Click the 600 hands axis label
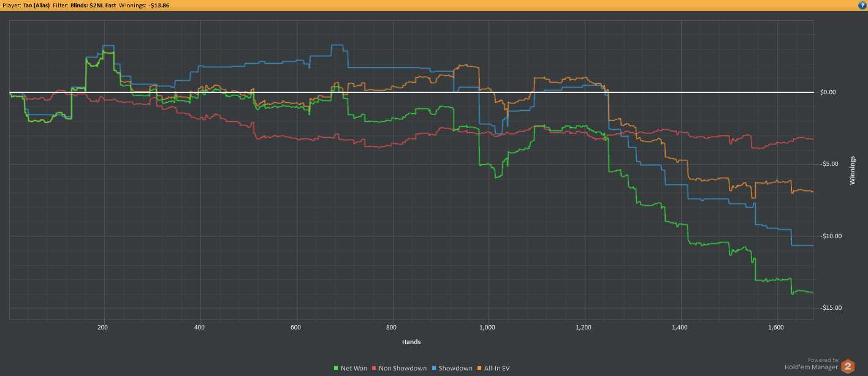This screenshot has width=868, height=376. [296, 328]
